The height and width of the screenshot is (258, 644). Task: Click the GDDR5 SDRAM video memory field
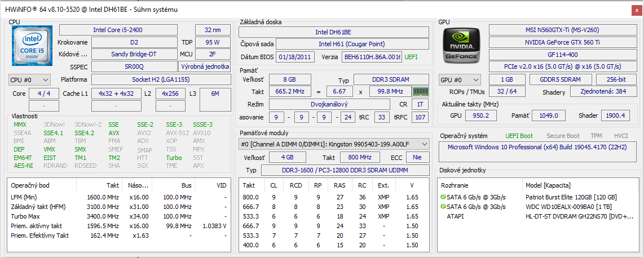tap(560, 79)
